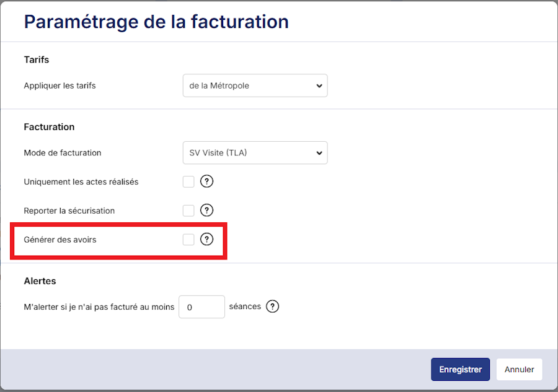
Task: Click the Mode de facturation label
Action: pyautogui.click(x=62, y=153)
